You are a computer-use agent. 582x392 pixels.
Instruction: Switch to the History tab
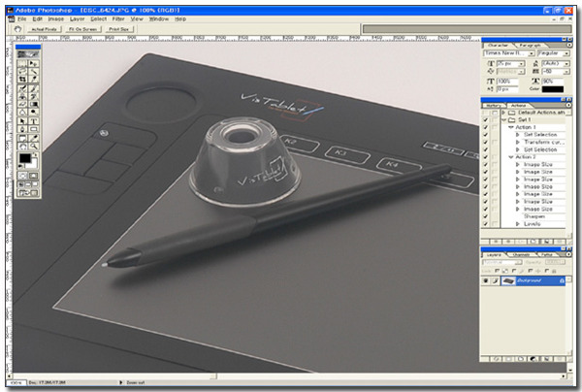pyautogui.click(x=493, y=106)
